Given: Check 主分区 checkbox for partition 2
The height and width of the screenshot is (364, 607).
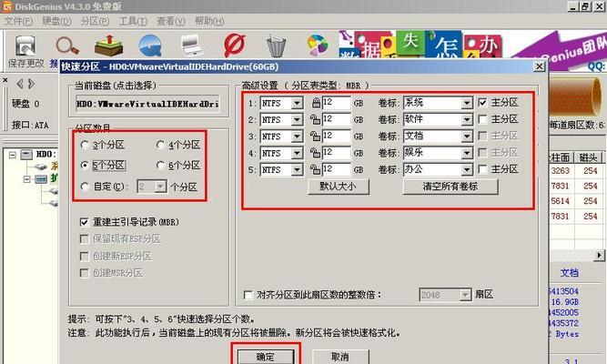Looking at the screenshot, I should (x=482, y=119).
